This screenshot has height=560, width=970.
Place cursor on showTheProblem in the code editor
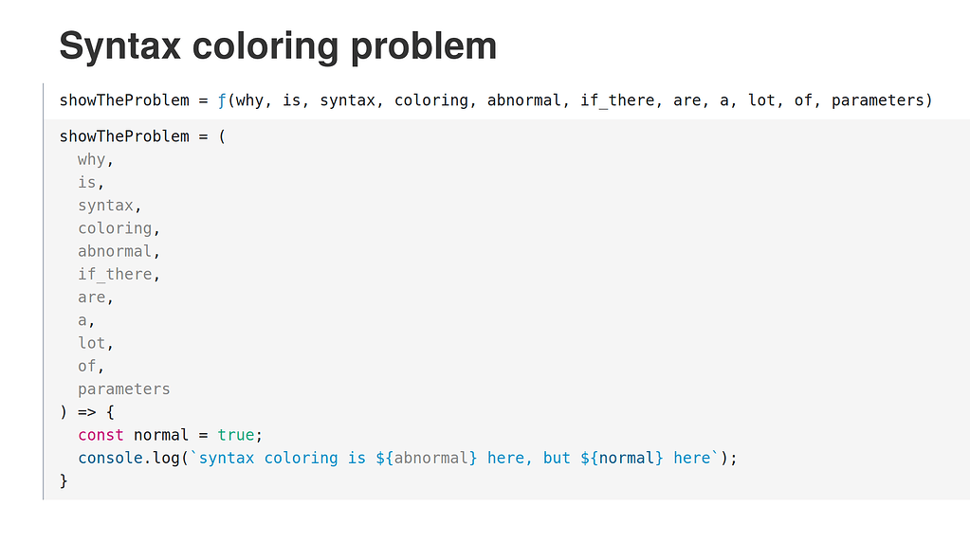124,136
